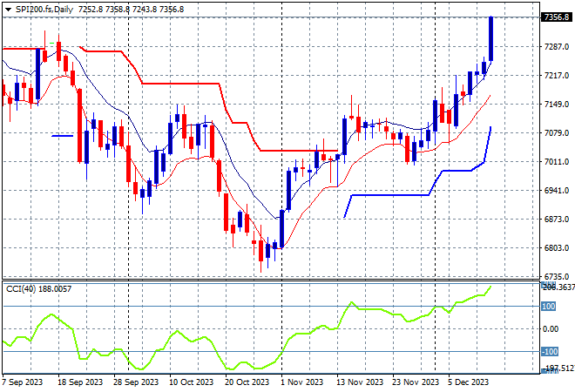Click the CCI 100 level label
Viewport: 575px width, 392px height.
(548, 307)
